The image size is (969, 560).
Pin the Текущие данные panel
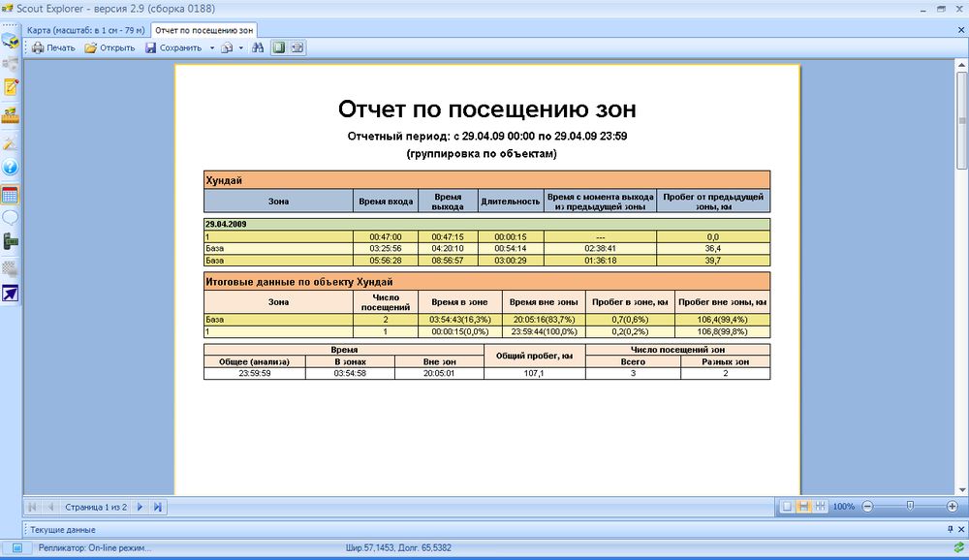coord(950,529)
